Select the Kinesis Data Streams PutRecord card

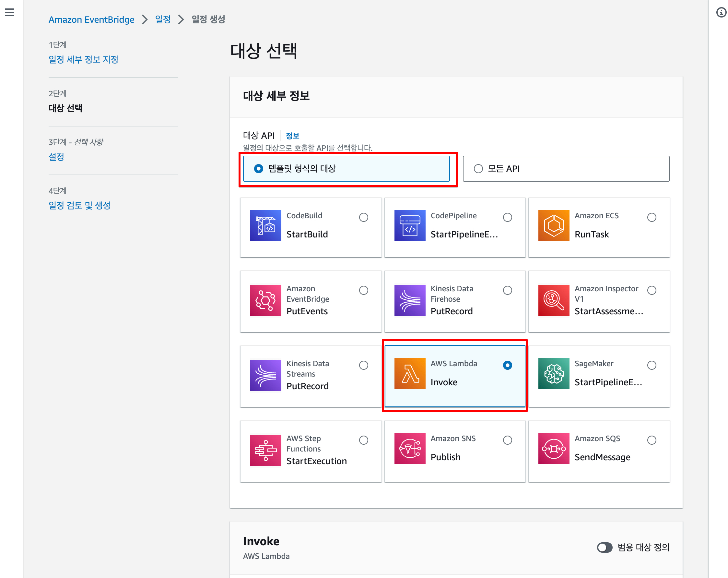(x=310, y=376)
